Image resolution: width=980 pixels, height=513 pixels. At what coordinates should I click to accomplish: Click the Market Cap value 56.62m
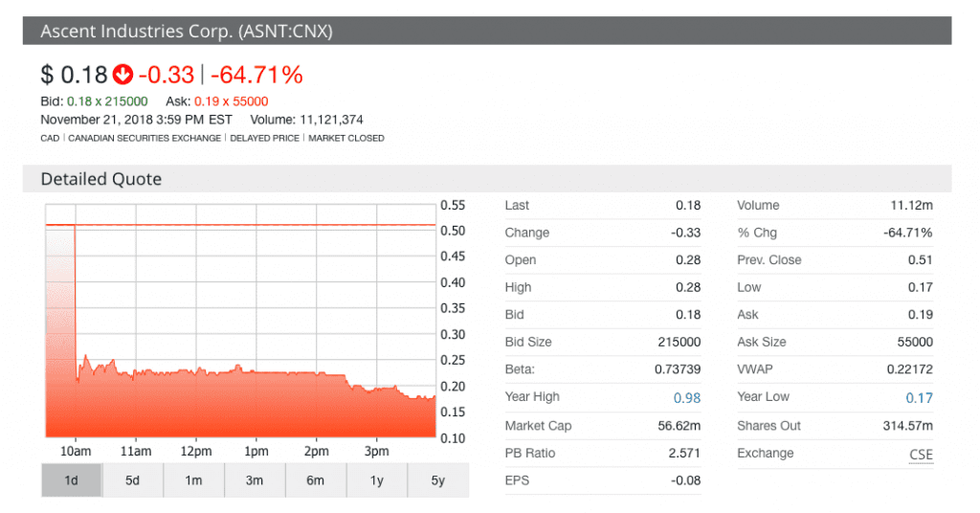[679, 426]
